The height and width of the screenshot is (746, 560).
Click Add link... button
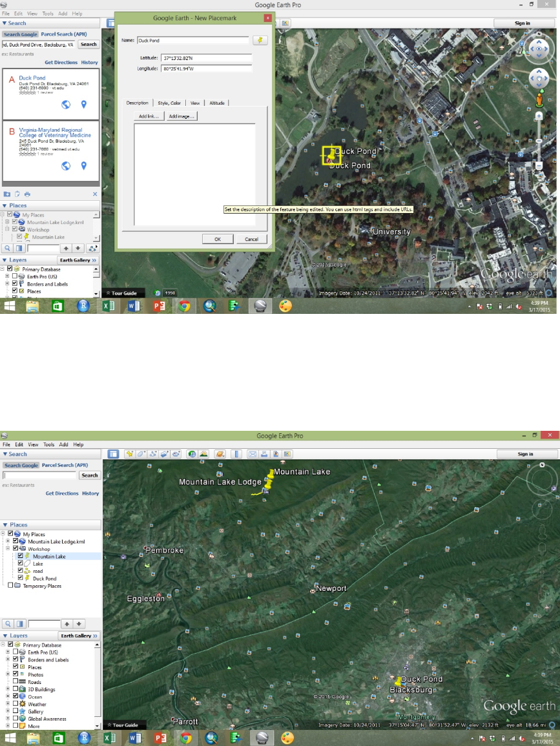[x=149, y=116]
